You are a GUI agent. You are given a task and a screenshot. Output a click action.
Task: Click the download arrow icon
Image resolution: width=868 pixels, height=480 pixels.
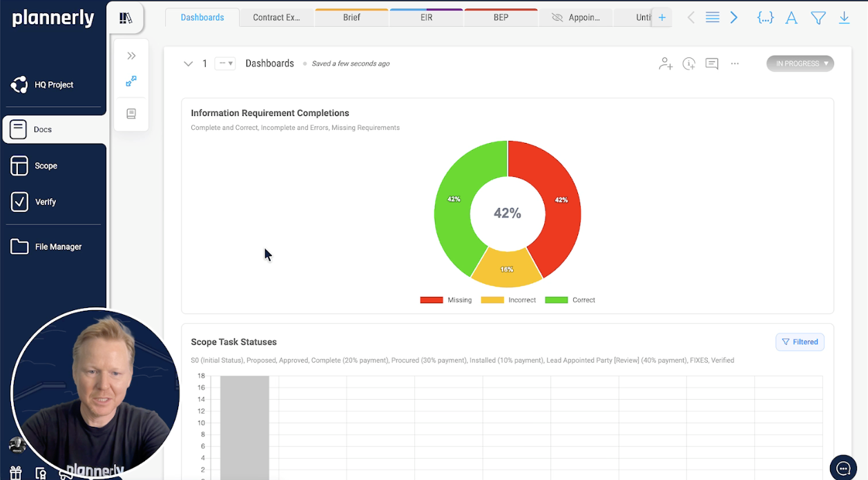coord(844,18)
